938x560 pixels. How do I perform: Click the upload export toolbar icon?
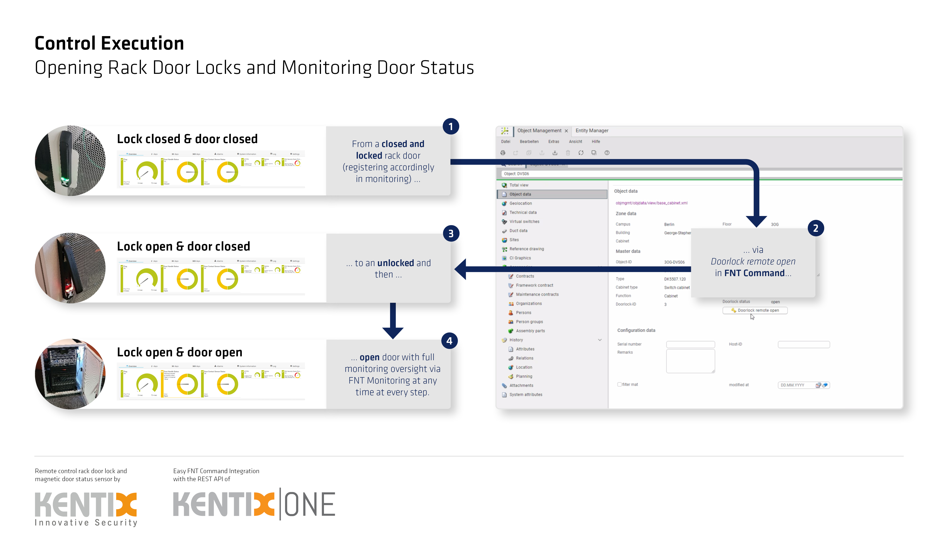pos(555,153)
